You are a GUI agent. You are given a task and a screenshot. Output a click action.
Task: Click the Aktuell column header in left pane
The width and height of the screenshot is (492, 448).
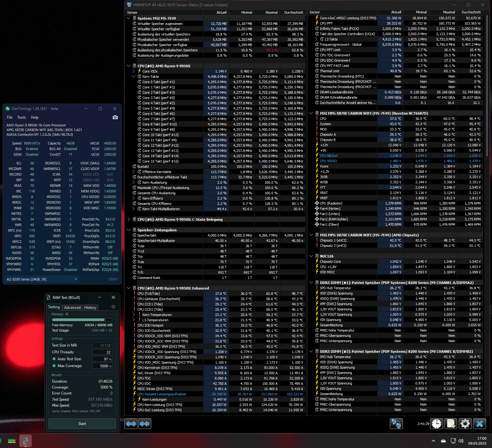click(216, 12)
